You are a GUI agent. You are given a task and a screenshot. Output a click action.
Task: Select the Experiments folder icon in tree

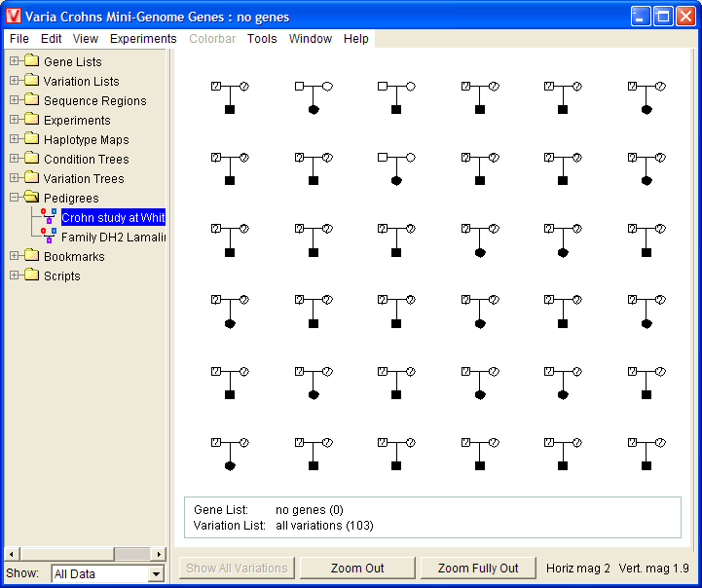click(31, 120)
